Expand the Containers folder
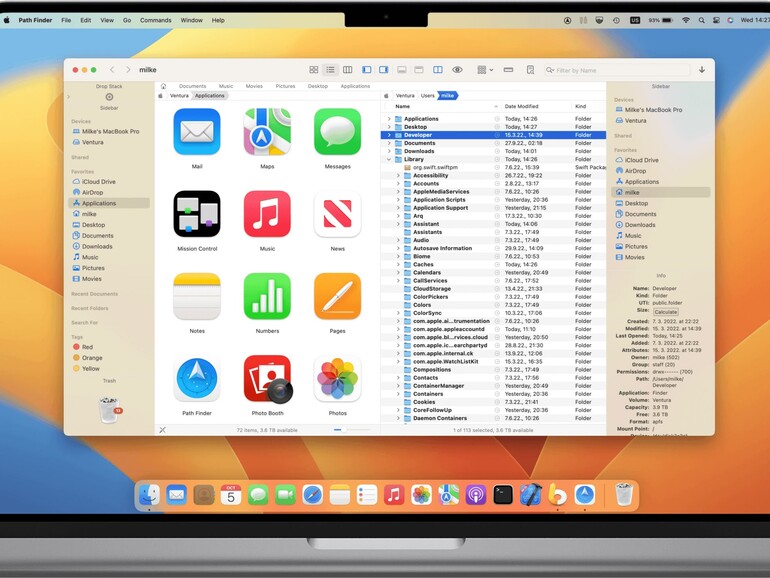The width and height of the screenshot is (770, 578). tap(398, 394)
